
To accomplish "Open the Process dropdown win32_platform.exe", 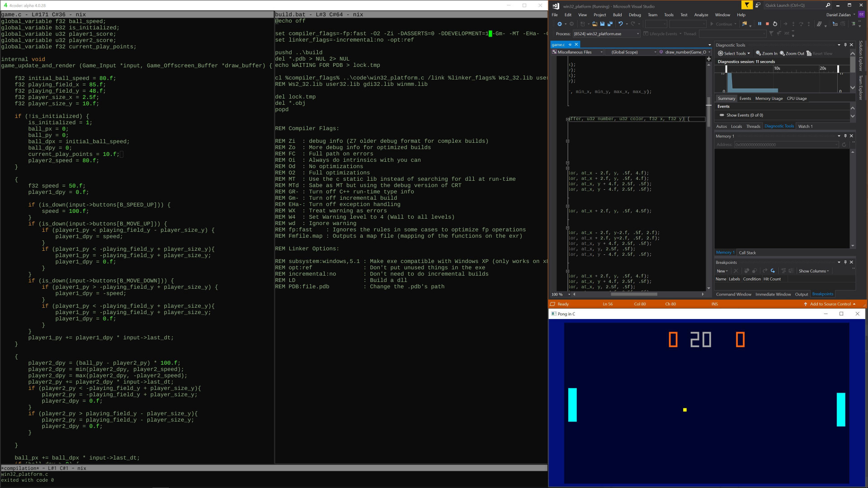I will [x=607, y=34].
